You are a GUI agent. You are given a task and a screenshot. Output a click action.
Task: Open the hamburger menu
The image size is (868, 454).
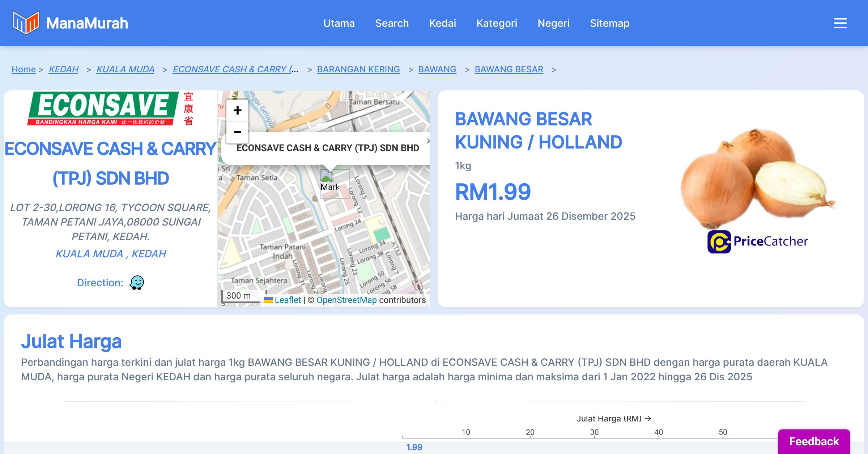(840, 23)
